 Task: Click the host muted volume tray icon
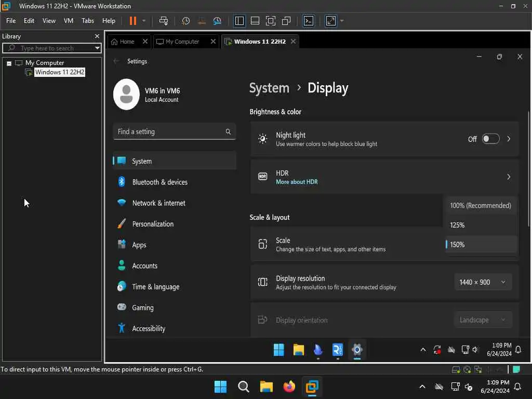point(469,387)
